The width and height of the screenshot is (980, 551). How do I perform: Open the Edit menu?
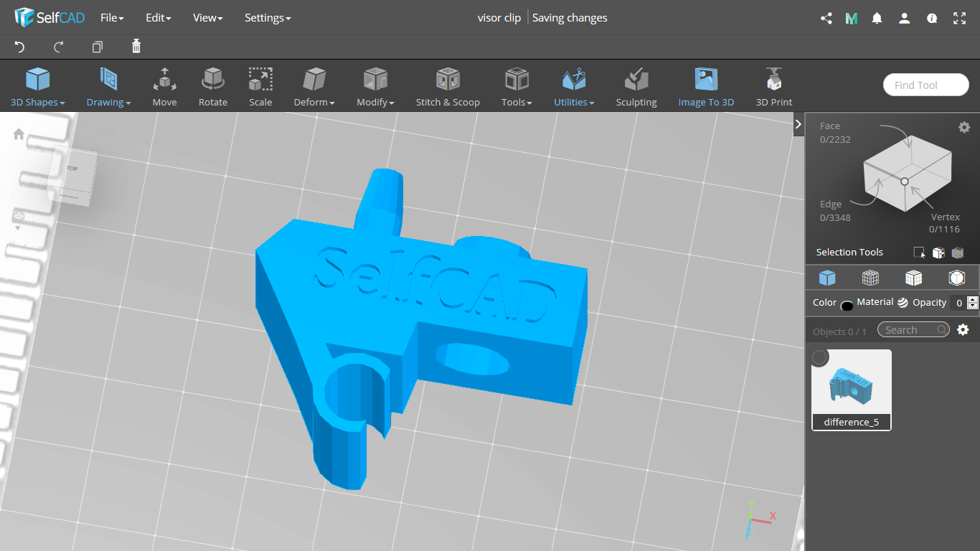tap(158, 18)
